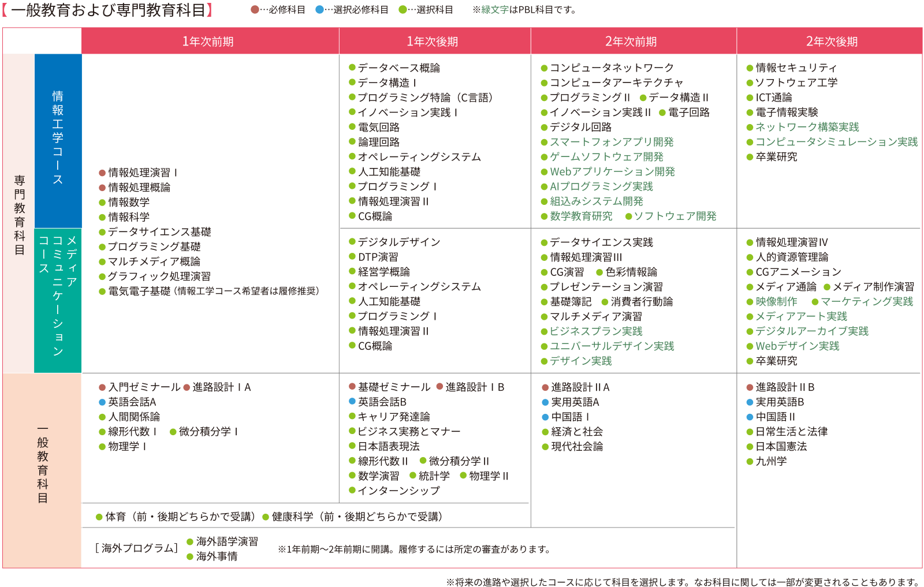The width and height of the screenshot is (924, 587).
Task: Select the course データサイエンス実践
Action: click(x=597, y=242)
